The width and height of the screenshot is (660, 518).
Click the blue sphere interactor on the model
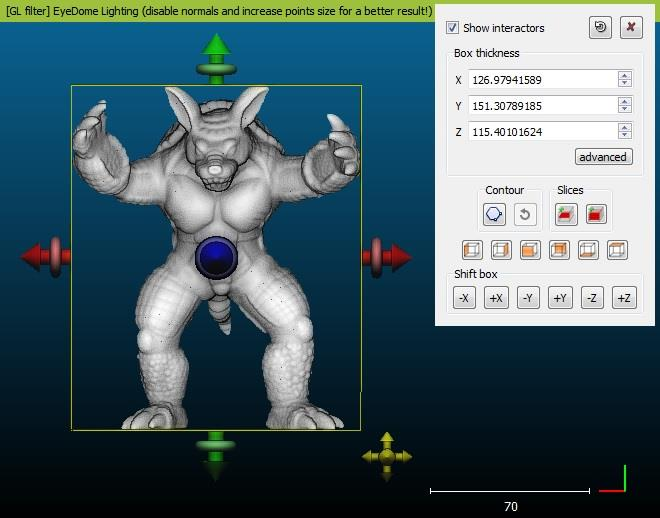(x=216, y=257)
